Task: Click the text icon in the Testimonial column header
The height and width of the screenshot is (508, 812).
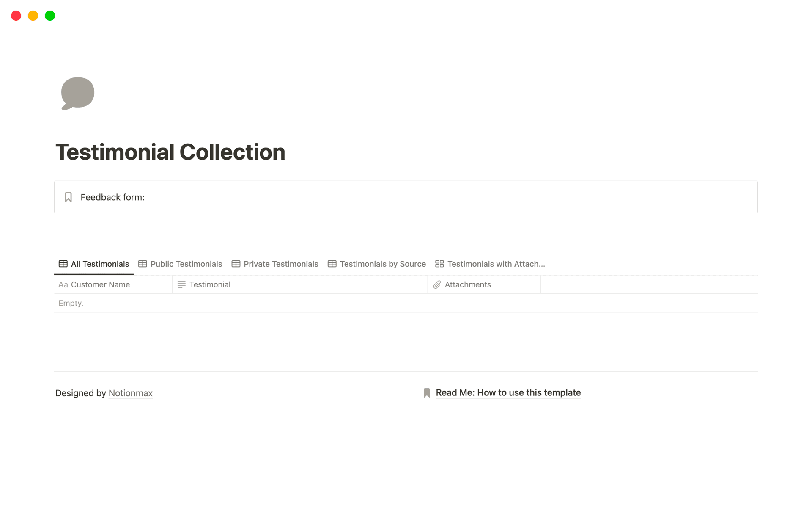Action: tap(181, 284)
